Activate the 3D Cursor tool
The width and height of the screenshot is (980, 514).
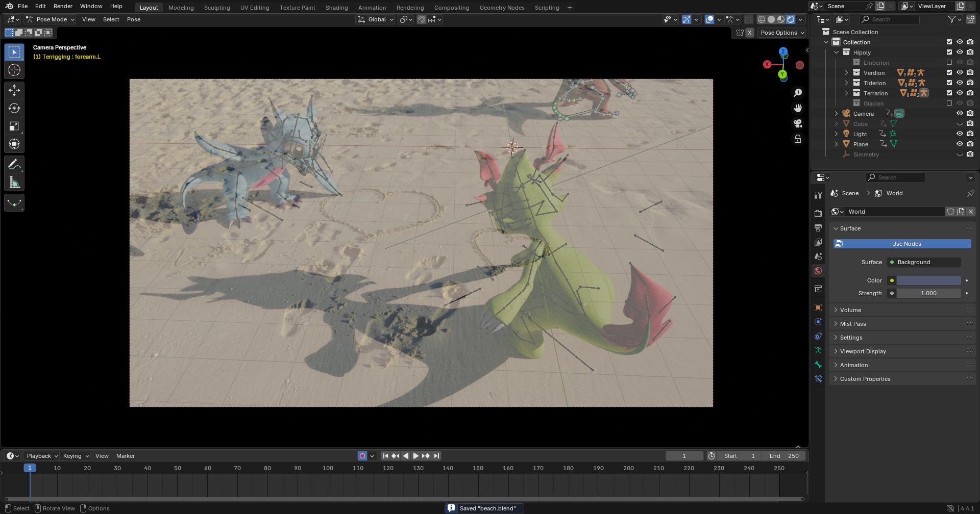coord(14,70)
